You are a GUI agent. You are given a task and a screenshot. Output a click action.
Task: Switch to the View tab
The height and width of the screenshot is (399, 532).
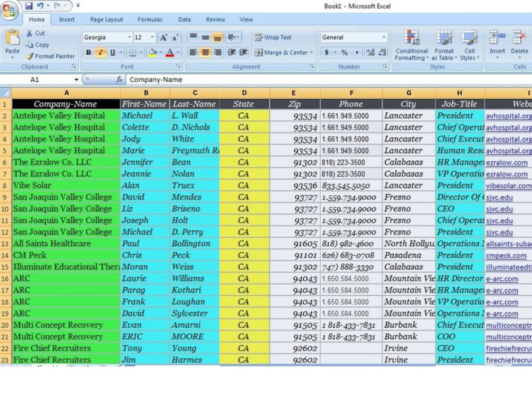246,20
